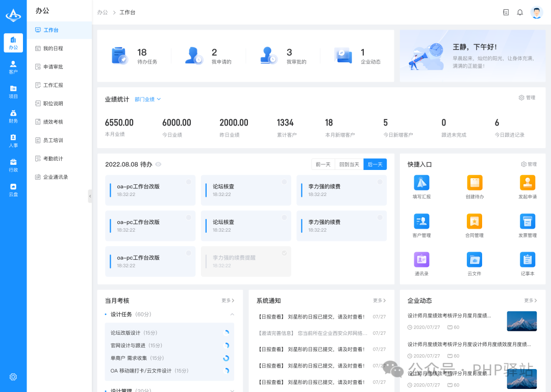The height and width of the screenshot is (392, 551).
Task: Check off the second-row 论坛核查 todo
Action: coord(284,217)
